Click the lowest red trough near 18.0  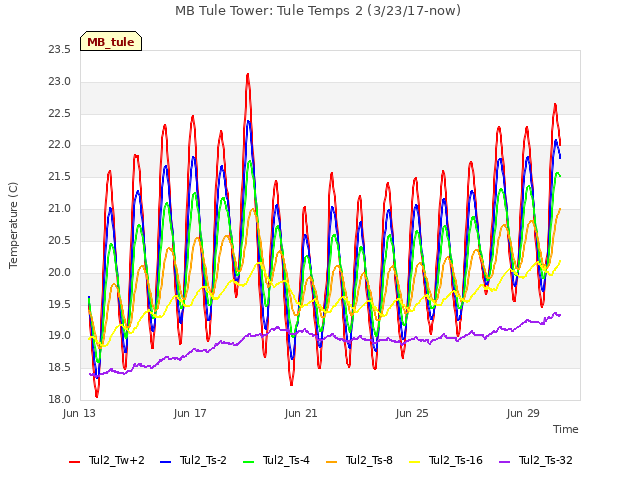pos(97,396)
